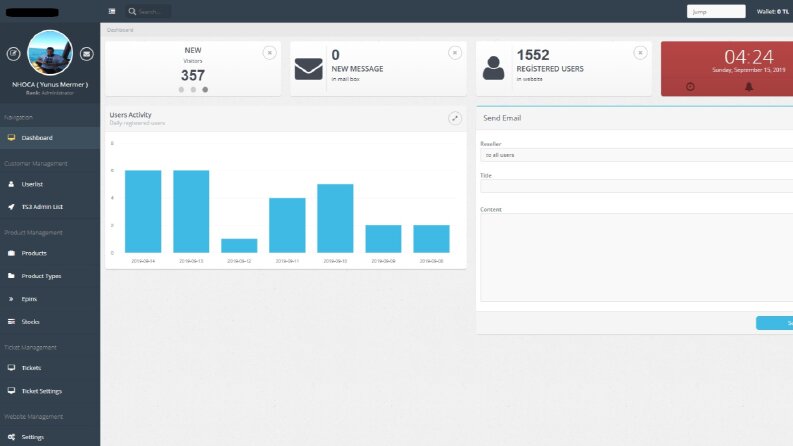Open TS3 Admin List menu item
This screenshot has height=446, width=793.
pos(50,207)
